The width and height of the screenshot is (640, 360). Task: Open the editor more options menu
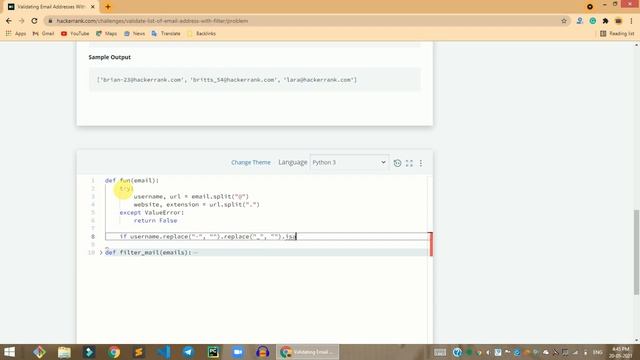(421, 163)
